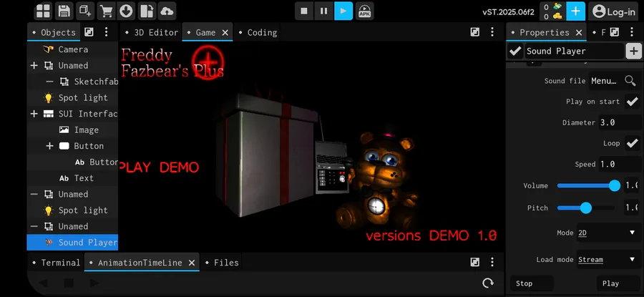Screen dimensions: 644x297
Task: Click the blue plus currency button
Action: [x=576, y=11]
